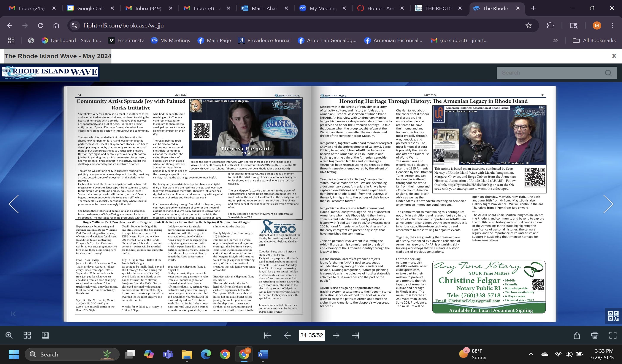
Task: Open the extensions puzzle icon
Action: click(551, 25)
